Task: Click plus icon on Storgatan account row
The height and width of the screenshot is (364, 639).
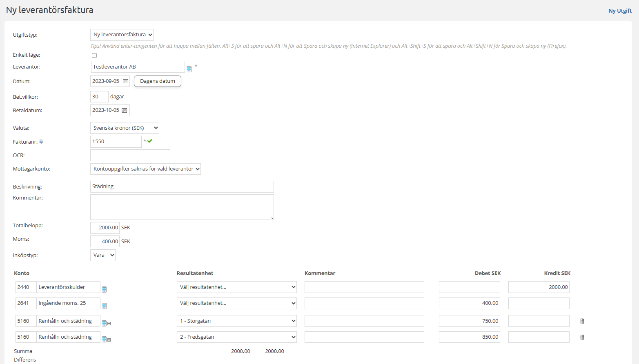Action: (109, 324)
